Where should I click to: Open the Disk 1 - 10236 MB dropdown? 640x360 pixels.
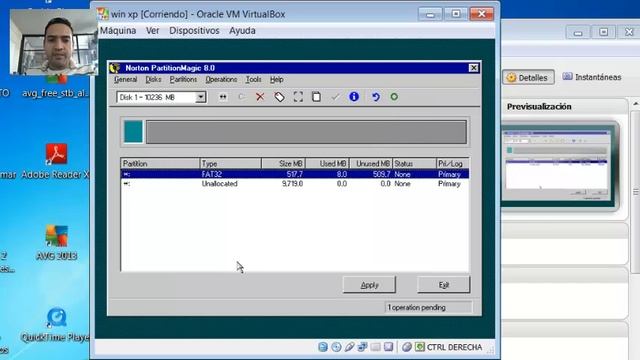(x=200, y=97)
